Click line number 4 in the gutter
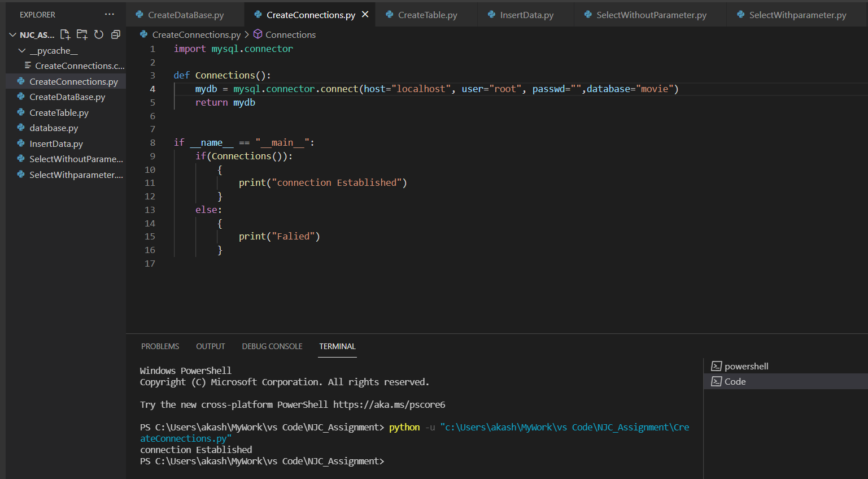The image size is (868, 479). [152, 89]
